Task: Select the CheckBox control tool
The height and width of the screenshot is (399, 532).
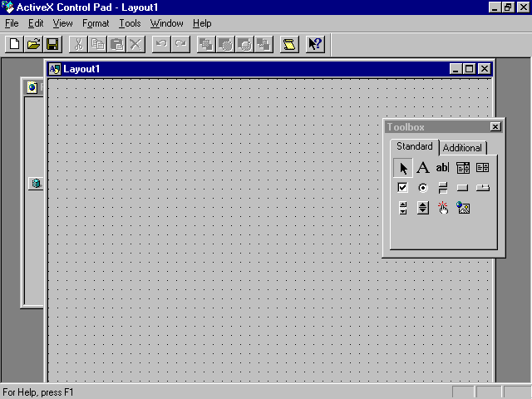Action: click(403, 188)
